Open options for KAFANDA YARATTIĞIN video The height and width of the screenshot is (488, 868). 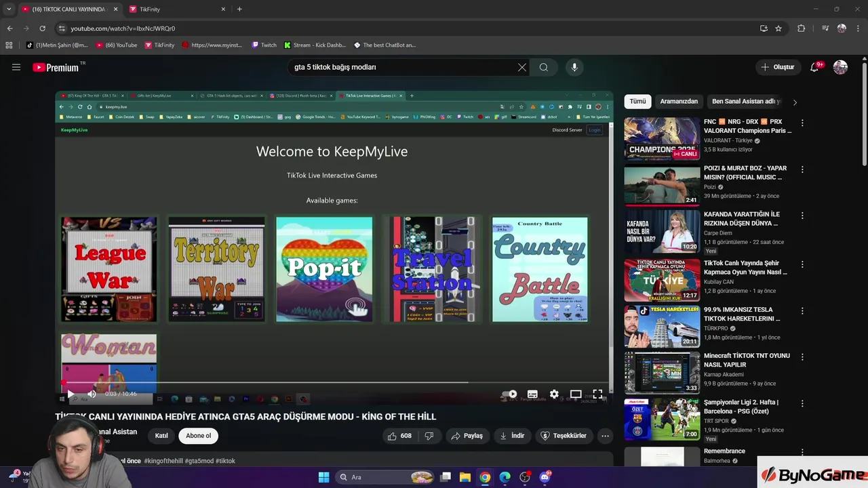coord(802,216)
